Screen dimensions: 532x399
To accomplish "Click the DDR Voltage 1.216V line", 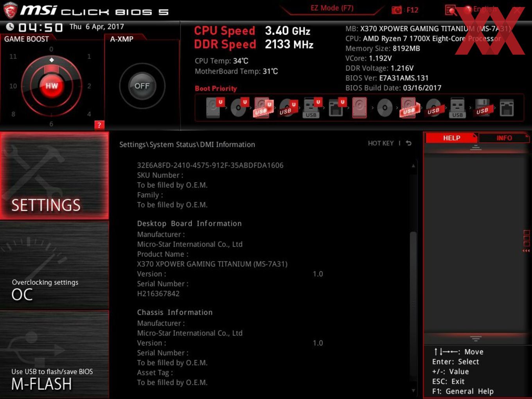I will 379,68.
